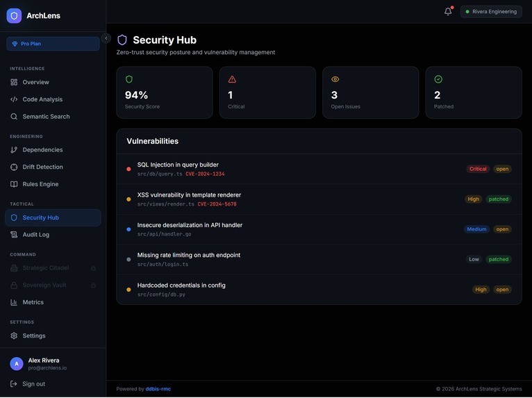
Task: Click the Drift Detection target icon
Action: (14, 167)
